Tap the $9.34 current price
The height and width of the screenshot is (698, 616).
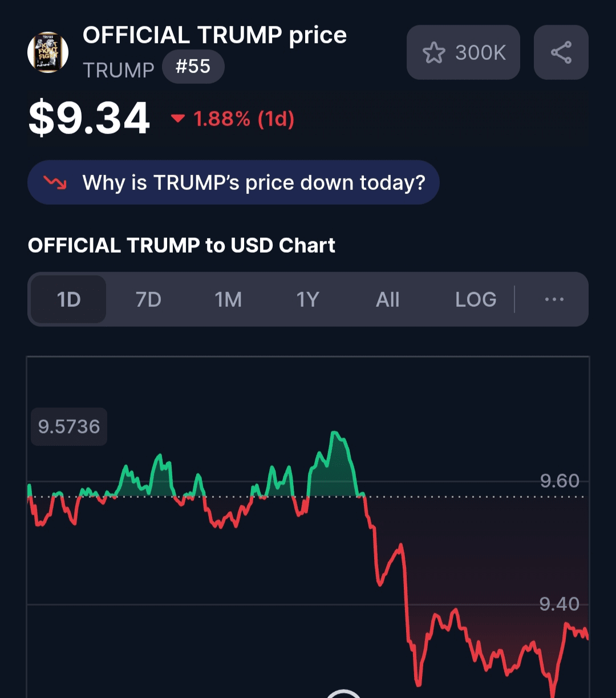click(x=89, y=118)
